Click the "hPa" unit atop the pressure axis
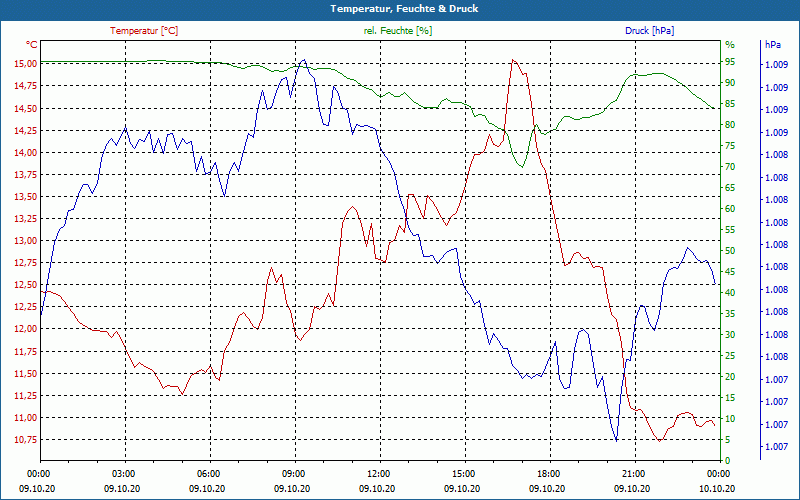800x500 pixels. [772, 45]
